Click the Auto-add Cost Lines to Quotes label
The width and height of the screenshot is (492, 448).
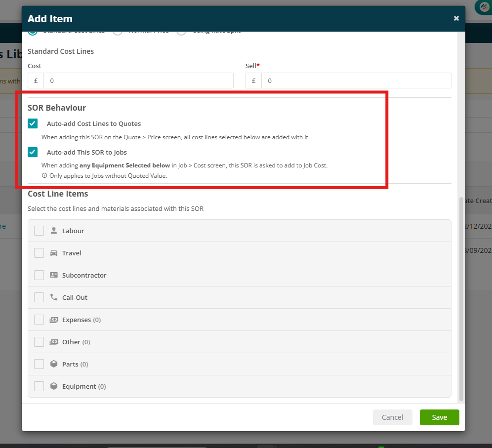click(94, 124)
